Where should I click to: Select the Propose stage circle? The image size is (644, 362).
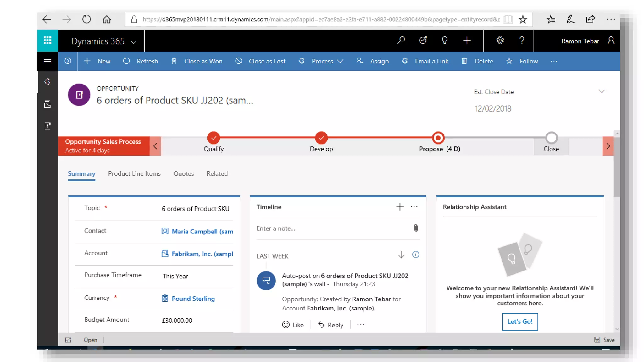coord(438,138)
